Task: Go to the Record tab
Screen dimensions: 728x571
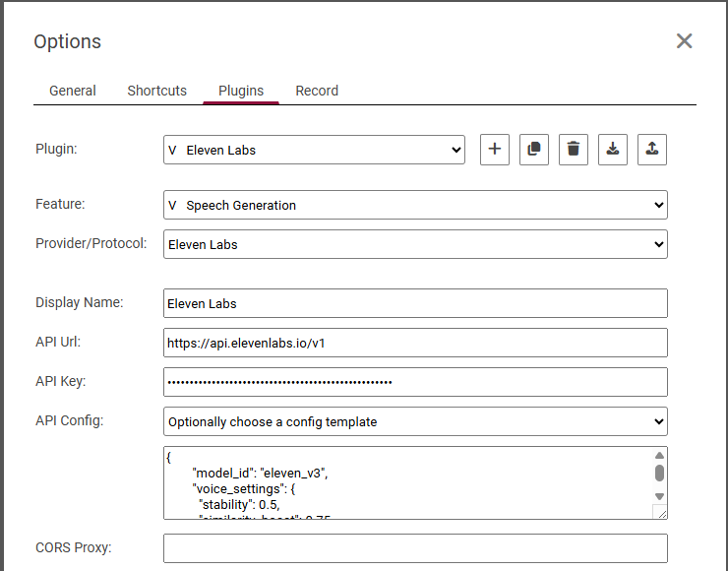Action: click(317, 91)
